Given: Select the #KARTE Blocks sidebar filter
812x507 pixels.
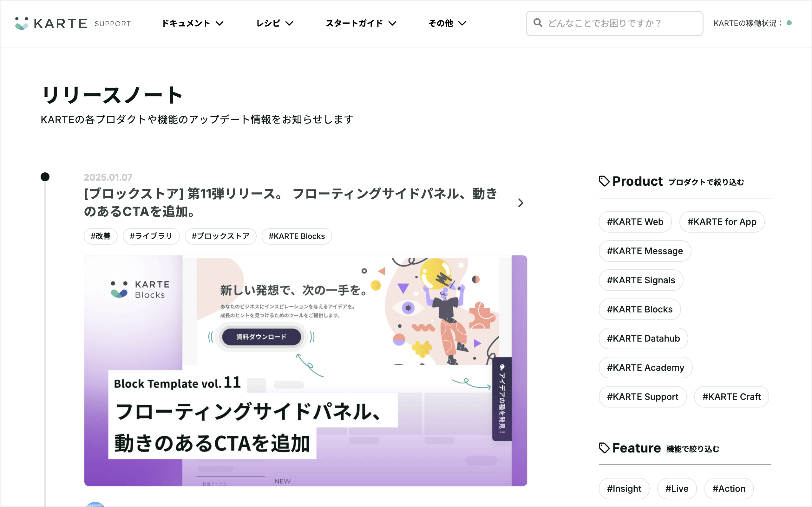Looking at the screenshot, I should (x=639, y=310).
